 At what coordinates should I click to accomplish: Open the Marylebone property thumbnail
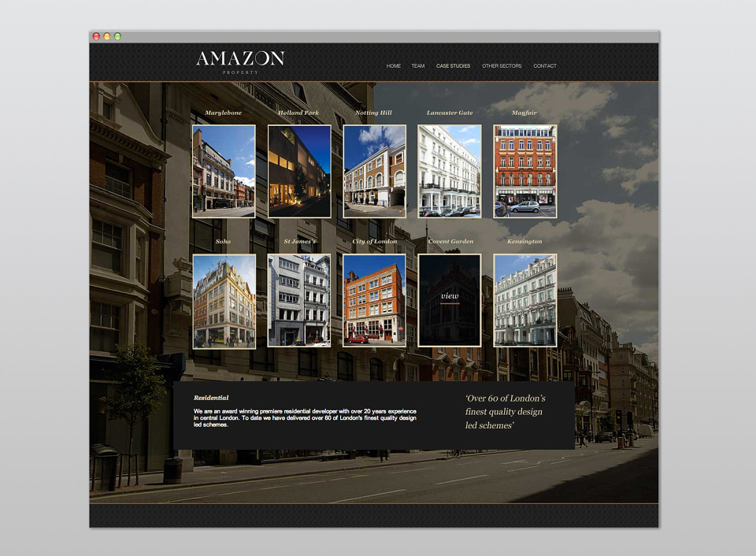click(x=224, y=172)
